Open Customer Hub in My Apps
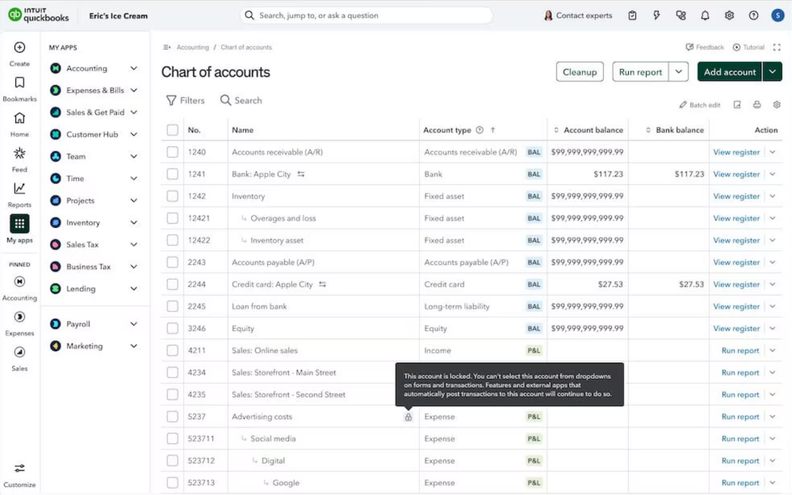The image size is (792, 495). (92, 134)
